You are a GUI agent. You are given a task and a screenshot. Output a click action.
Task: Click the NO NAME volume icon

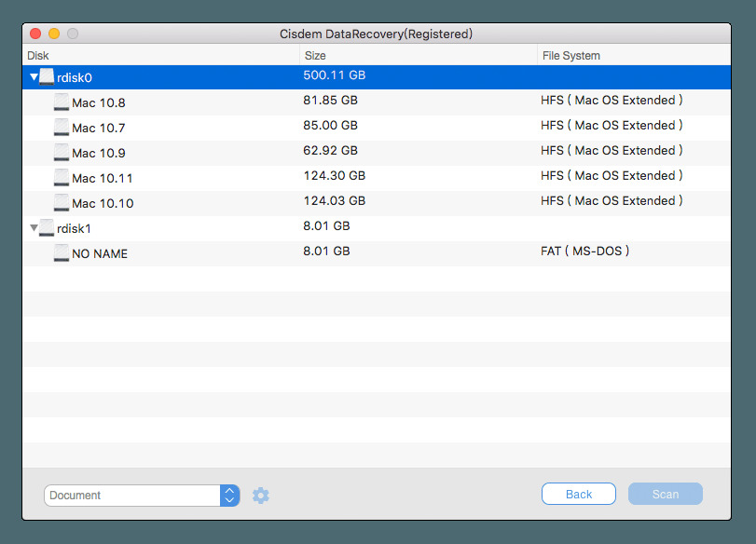tap(62, 252)
